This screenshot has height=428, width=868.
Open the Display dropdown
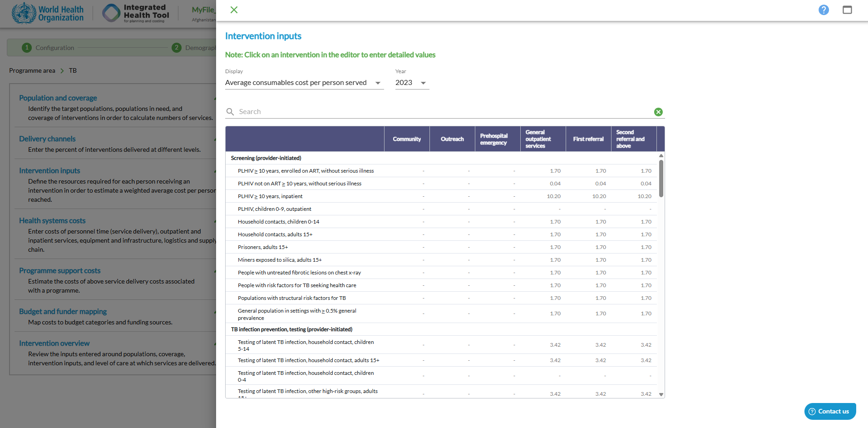pos(304,83)
